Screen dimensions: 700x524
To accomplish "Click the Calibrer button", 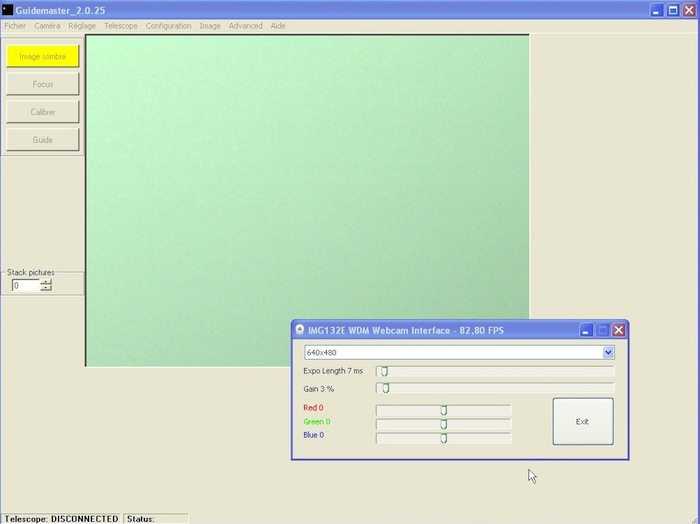I will point(43,112).
